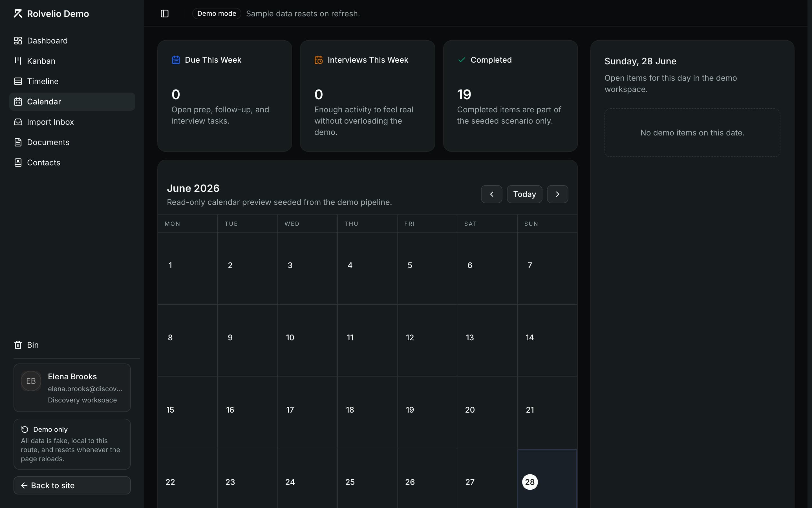Select June 15 on the calendar

click(x=187, y=413)
